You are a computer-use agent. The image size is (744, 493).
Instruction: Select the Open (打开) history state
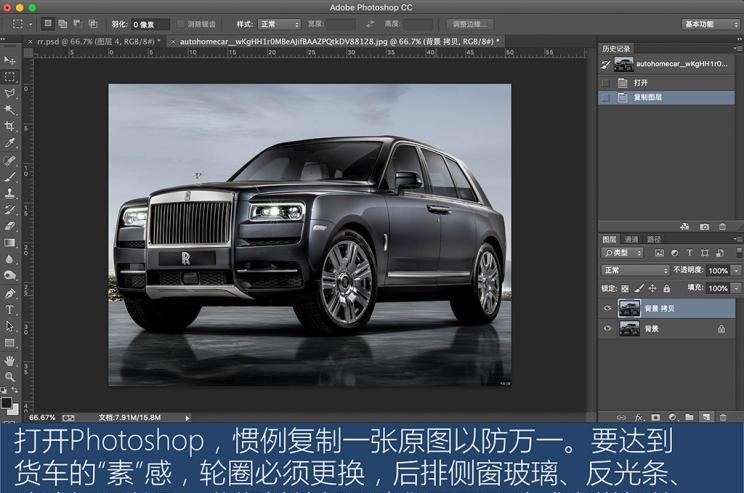tap(666, 83)
